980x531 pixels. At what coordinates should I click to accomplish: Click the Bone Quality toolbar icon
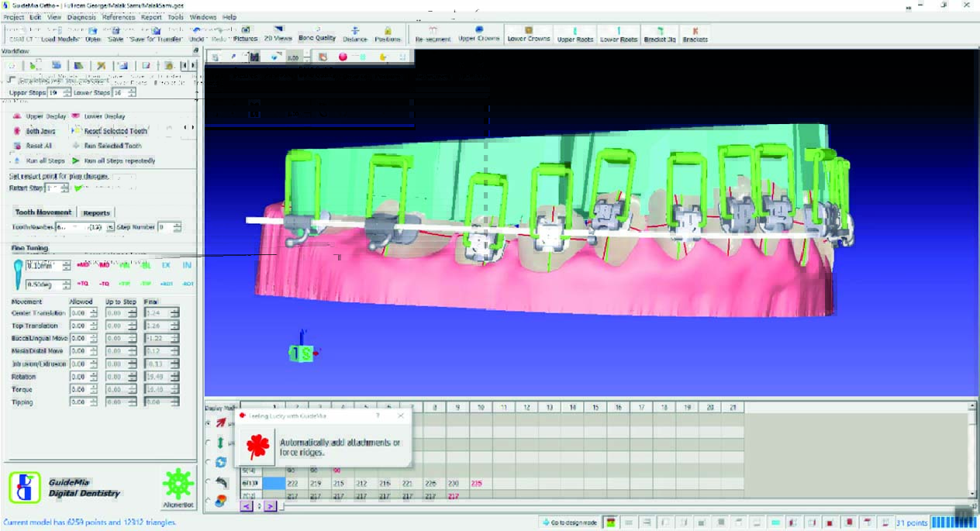click(317, 33)
